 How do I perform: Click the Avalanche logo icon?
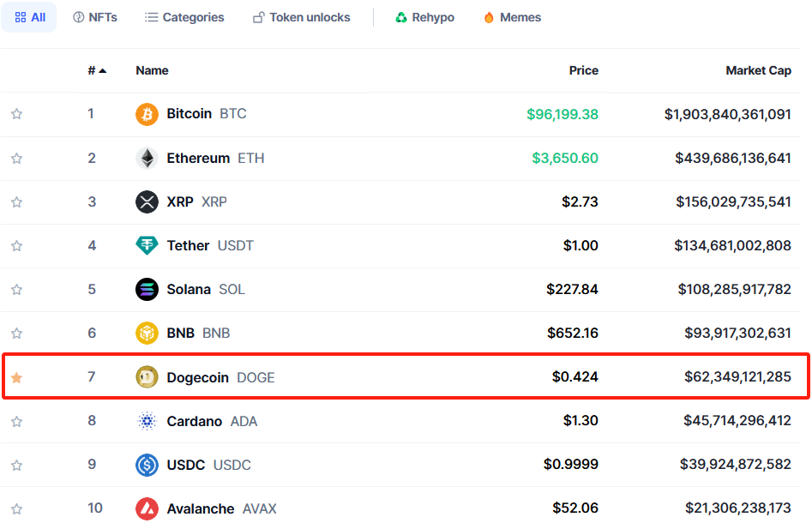(x=147, y=508)
